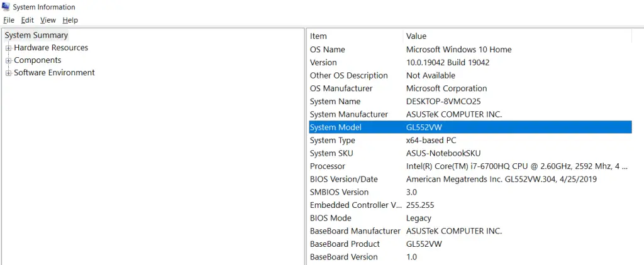Viewport: 644px width, 265px height.
Task: Select the highlighted System Model row
Action: [470, 127]
